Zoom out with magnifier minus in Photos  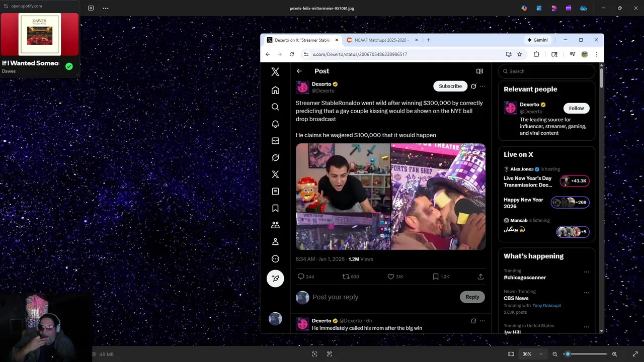(x=555, y=354)
